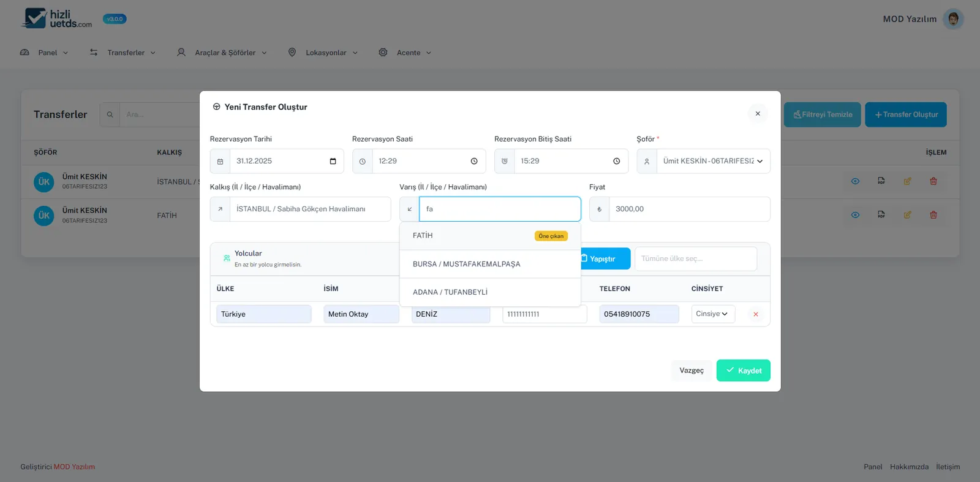The height and width of the screenshot is (482, 980).
Task: Click the user avatar next to MOD Yazılım
Action: point(952,19)
